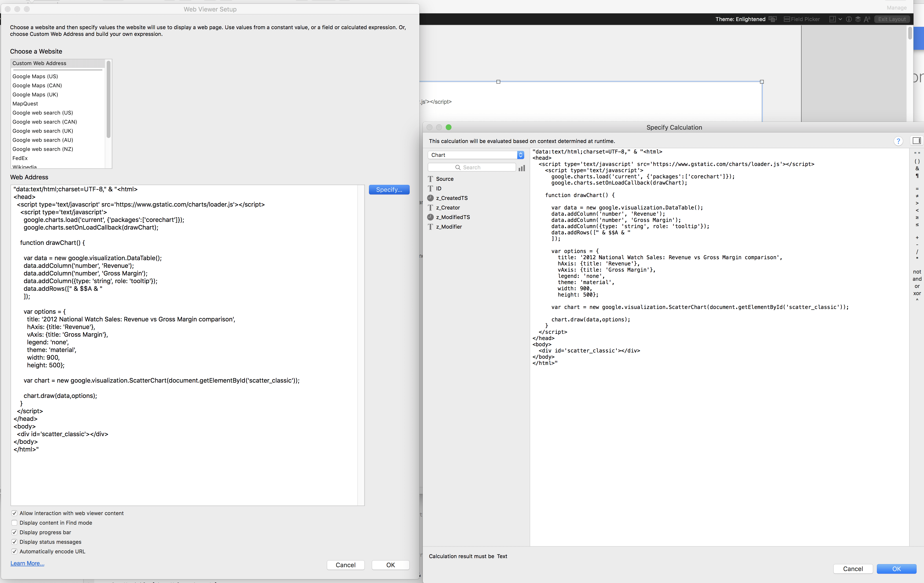Insert division slash operator

[x=917, y=252]
